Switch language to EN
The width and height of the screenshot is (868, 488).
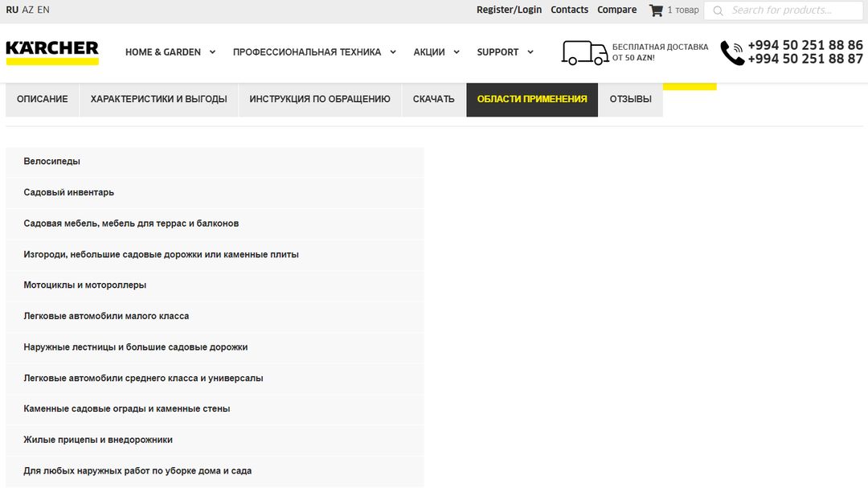point(43,10)
